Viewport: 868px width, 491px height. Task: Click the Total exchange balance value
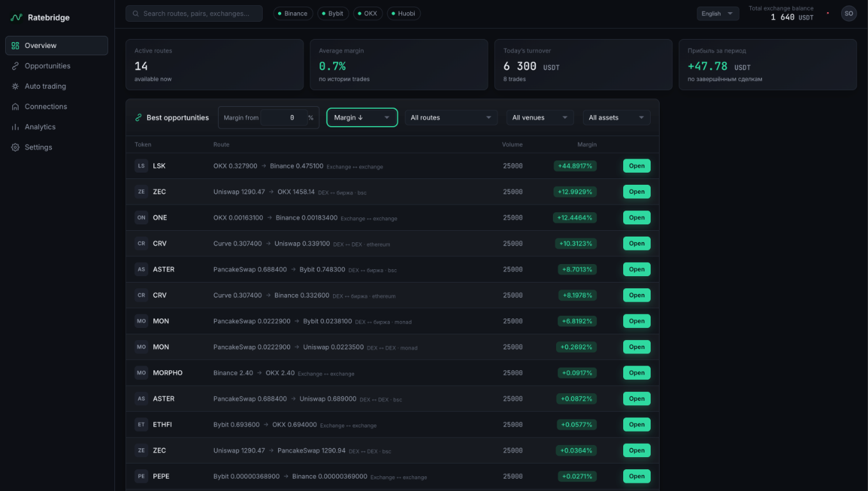coord(792,17)
